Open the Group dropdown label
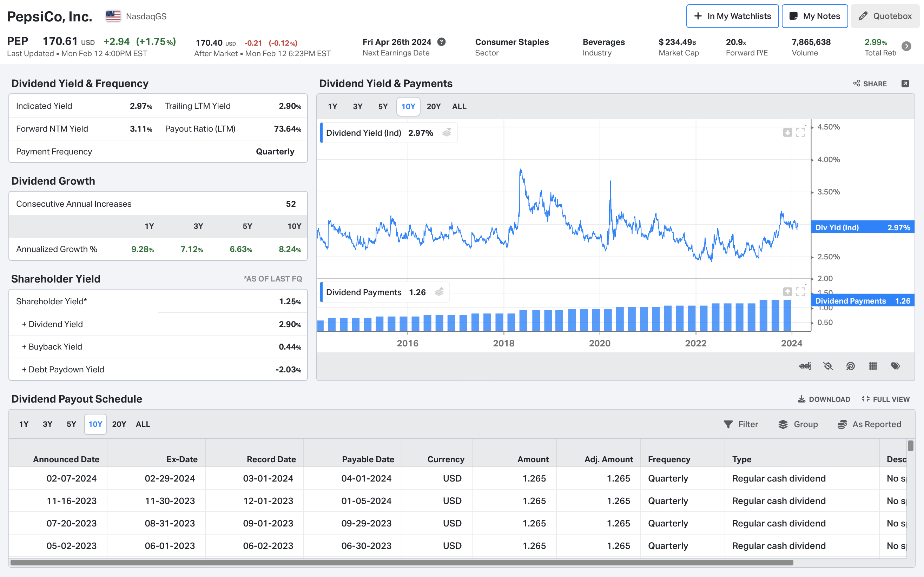Screen dimensions: 924x577 click(x=806, y=424)
